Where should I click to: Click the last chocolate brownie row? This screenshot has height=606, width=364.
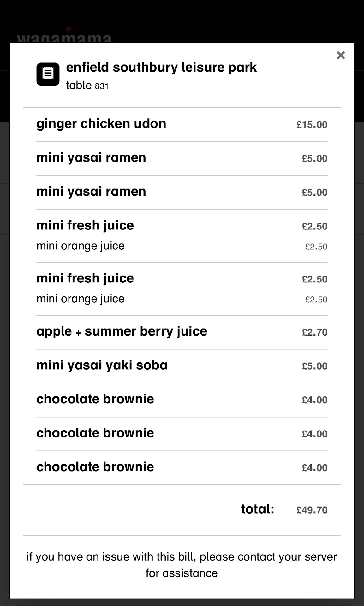pos(95,467)
